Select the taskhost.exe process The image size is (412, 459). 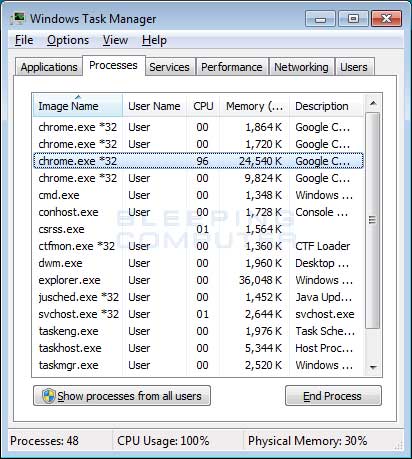click(198, 348)
